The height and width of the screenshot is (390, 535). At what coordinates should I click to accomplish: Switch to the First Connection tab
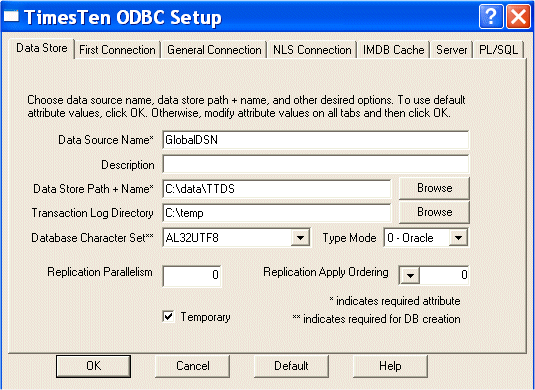click(x=117, y=50)
